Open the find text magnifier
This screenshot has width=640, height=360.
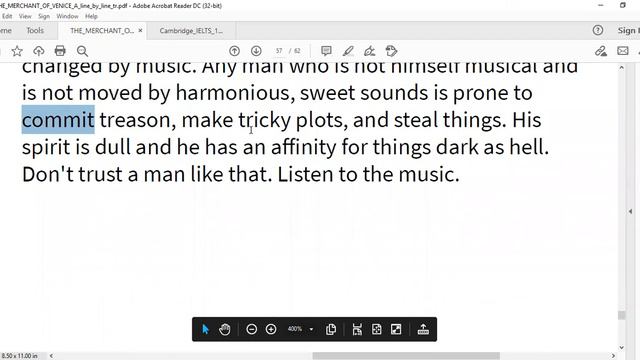pos(82,51)
